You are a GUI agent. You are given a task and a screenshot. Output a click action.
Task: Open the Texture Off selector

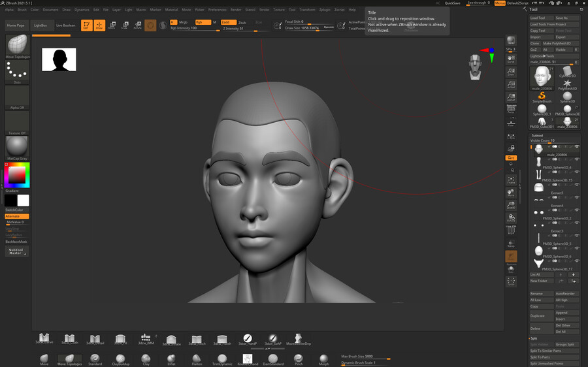tap(17, 123)
